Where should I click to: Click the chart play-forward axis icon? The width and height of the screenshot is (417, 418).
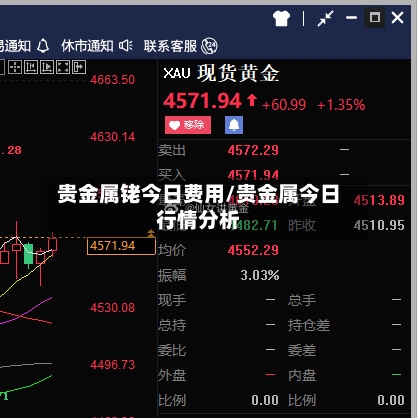pos(47,67)
